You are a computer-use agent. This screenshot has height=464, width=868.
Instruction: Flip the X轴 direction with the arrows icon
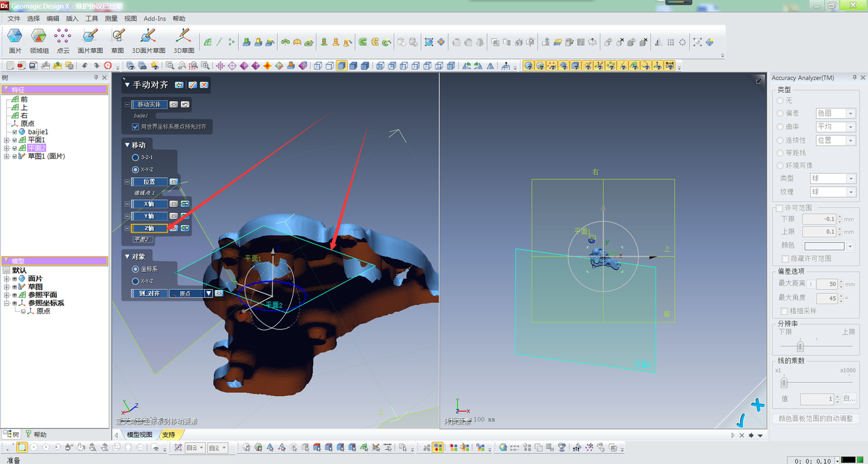[x=185, y=204]
